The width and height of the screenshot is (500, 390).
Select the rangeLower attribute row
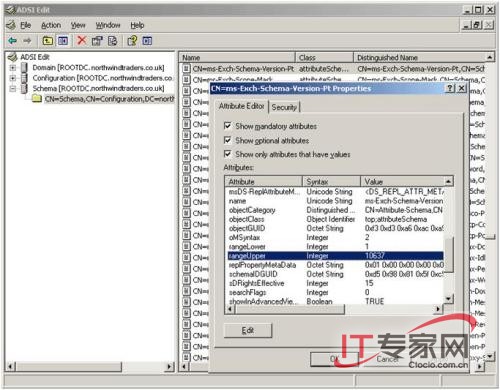click(335, 247)
